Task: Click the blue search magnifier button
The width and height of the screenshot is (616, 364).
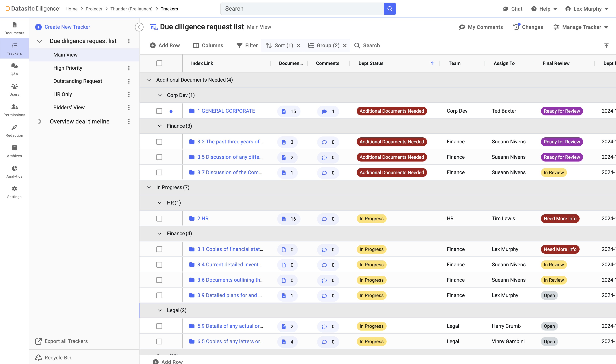Action: [x=390, y=9]
